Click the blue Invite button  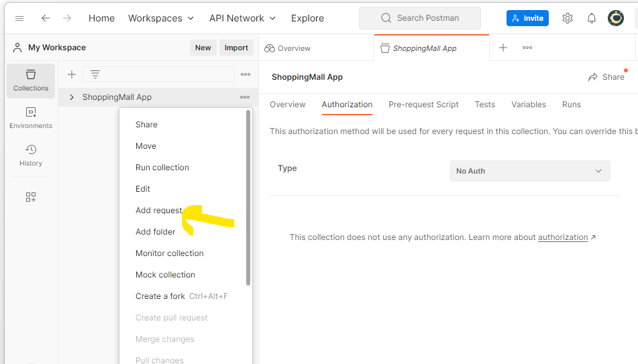point(527,18)
